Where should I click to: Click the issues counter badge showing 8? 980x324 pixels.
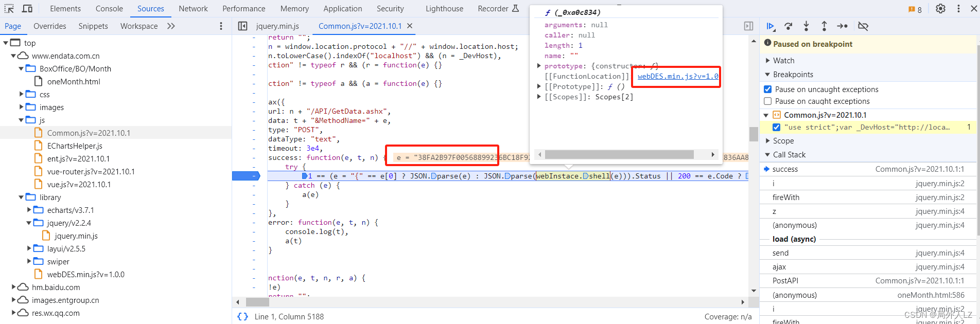tap(915, 9)
